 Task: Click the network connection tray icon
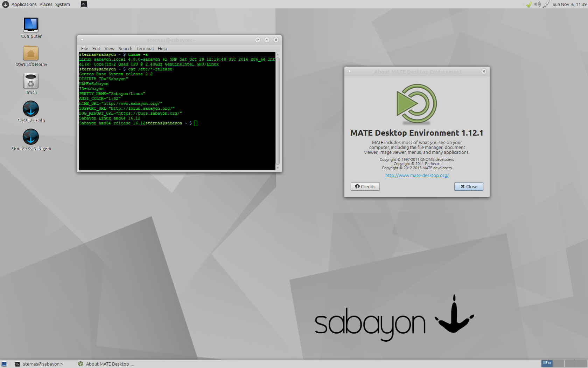(546, 4)
